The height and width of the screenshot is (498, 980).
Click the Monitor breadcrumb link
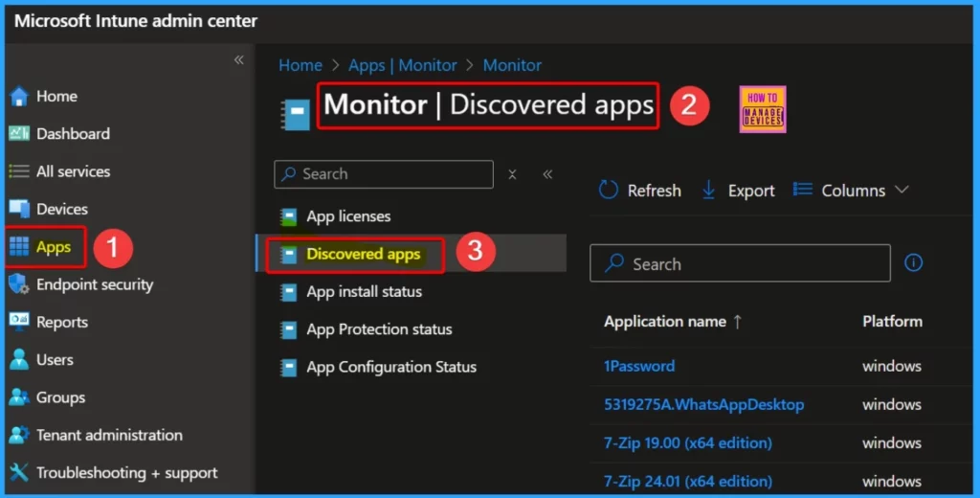(x=513, y=65)
